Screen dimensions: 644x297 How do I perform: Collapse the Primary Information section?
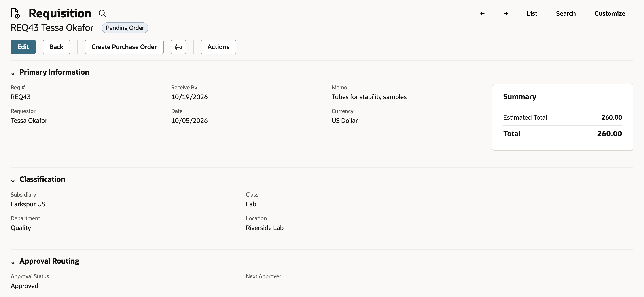[x=13, y=74]
